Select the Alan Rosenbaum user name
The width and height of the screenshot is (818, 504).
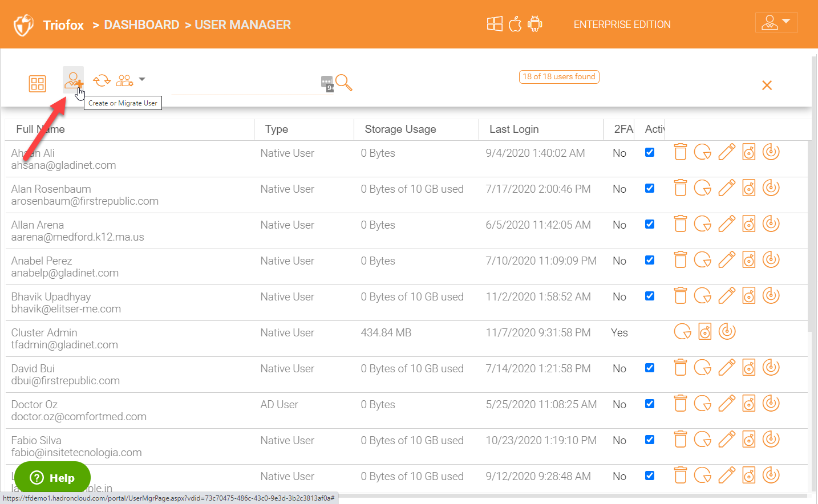coord(51,189)
